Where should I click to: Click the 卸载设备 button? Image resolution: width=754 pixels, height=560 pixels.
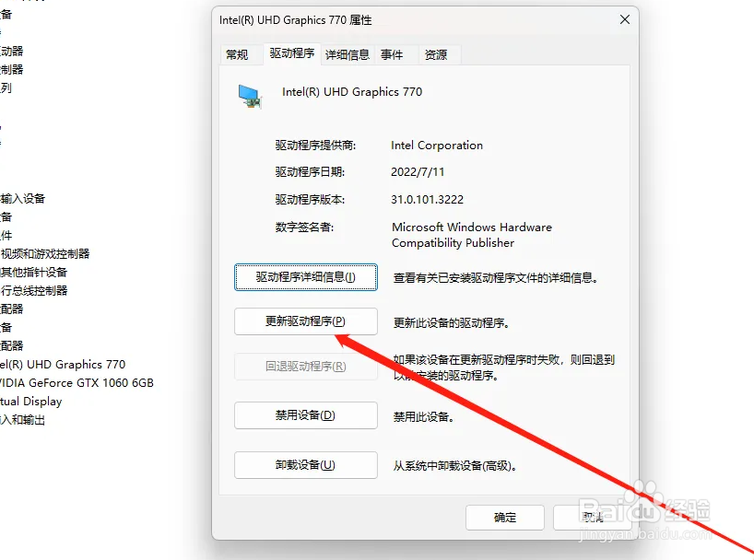click(x=306, y=465)
